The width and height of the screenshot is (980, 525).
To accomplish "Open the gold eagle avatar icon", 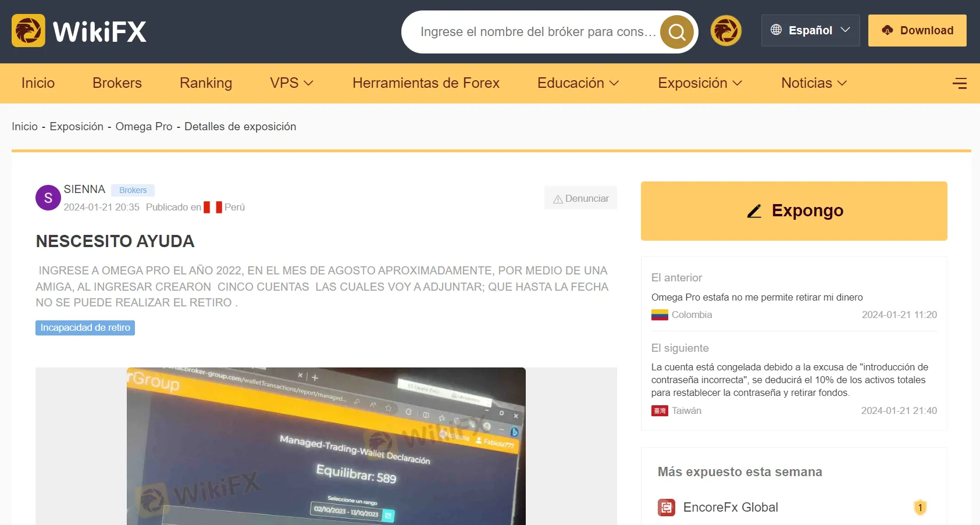I will [726, 31].
